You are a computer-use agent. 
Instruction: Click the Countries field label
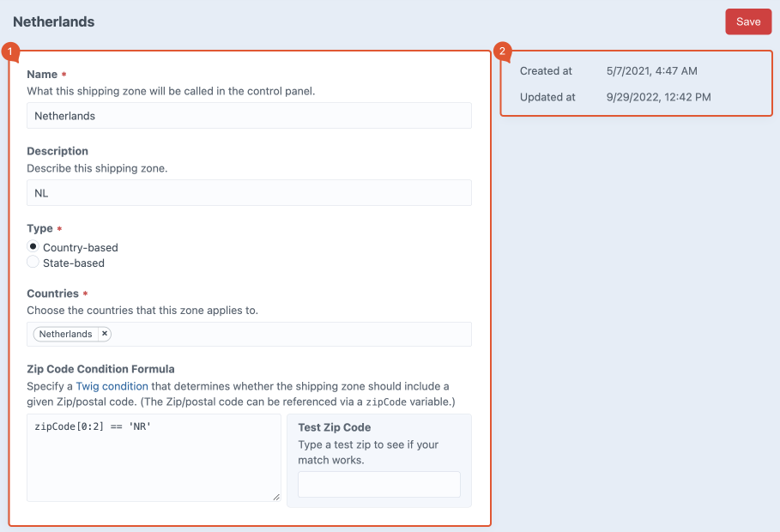pos(52,293)
